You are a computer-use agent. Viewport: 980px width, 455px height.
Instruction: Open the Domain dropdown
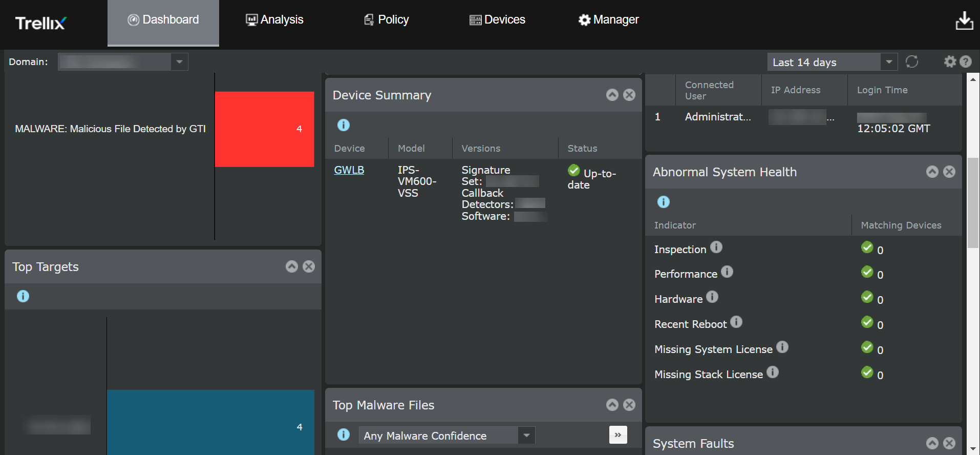pos(179,62)
